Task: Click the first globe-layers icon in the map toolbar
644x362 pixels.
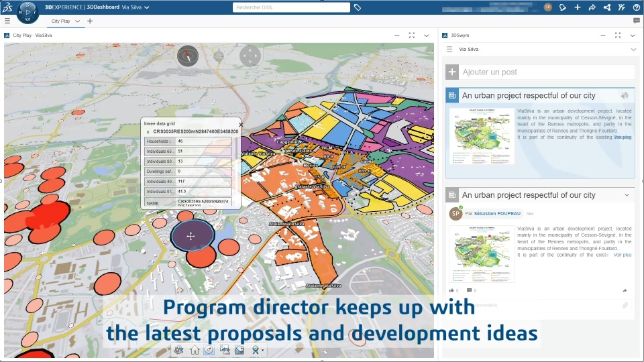Action: [178, 350]
